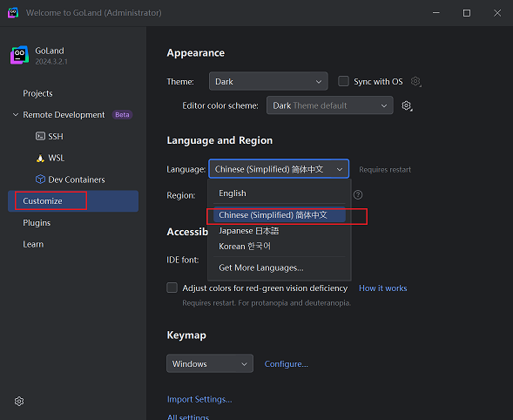Click gear icon next to Sync with OS
Viewport: 513px width, 420px height.
coord(415,82)
